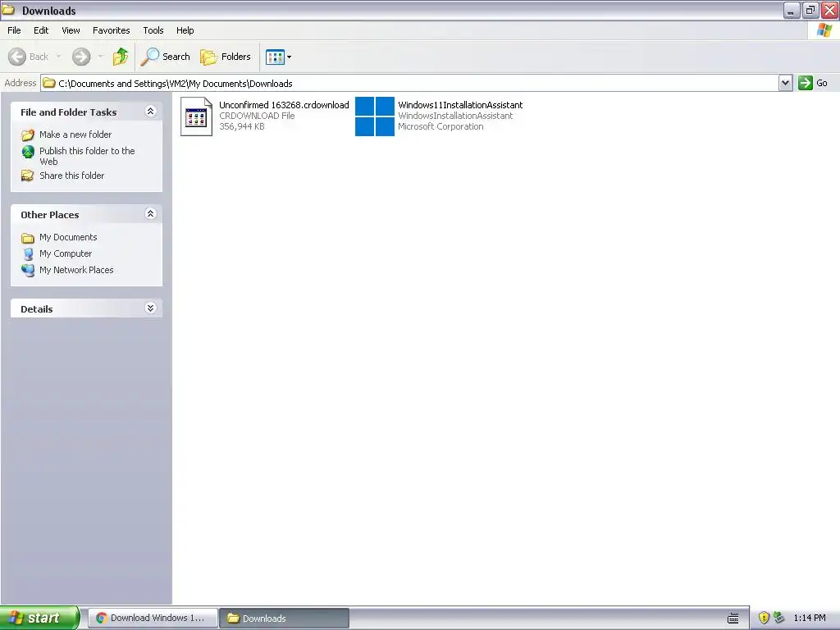Open the Search magnifier toolbar button
The height and width of the screenshot is (630, 840).
[x=165, y=57]
